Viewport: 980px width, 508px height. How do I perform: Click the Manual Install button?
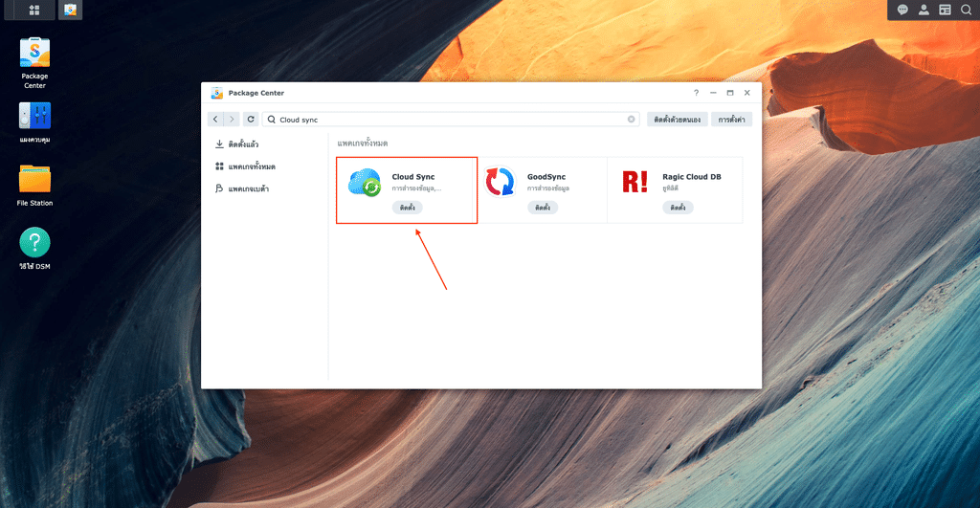click(x=678, y=120)
